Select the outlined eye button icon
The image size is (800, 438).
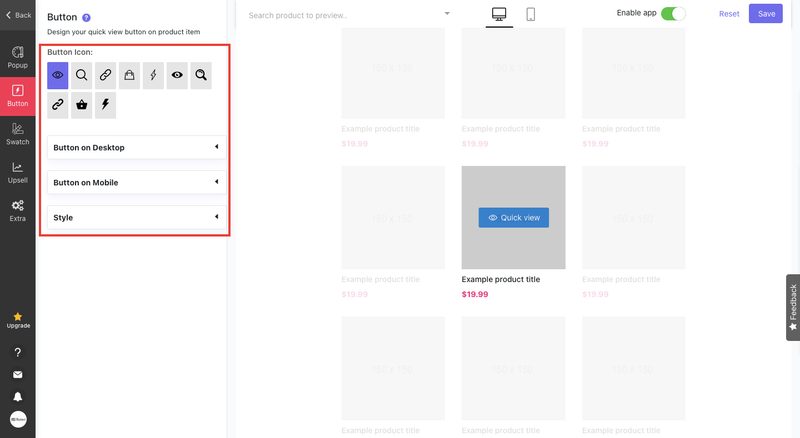click(58, 76)
